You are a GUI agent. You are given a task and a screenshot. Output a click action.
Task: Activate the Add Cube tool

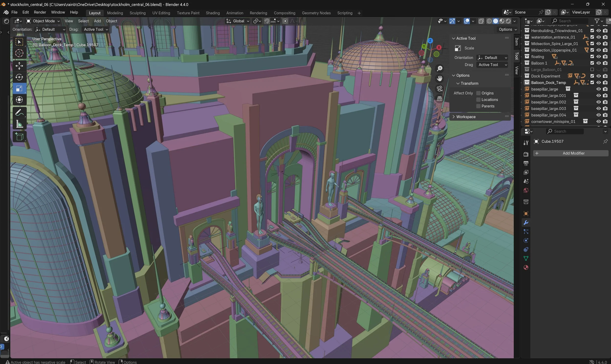pos(19,137)
